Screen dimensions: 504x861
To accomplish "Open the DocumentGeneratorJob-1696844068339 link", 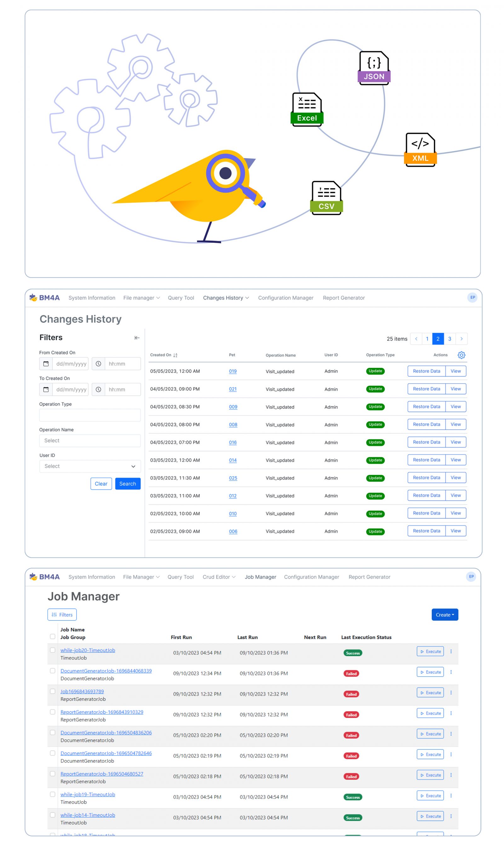I will point(106,671).
